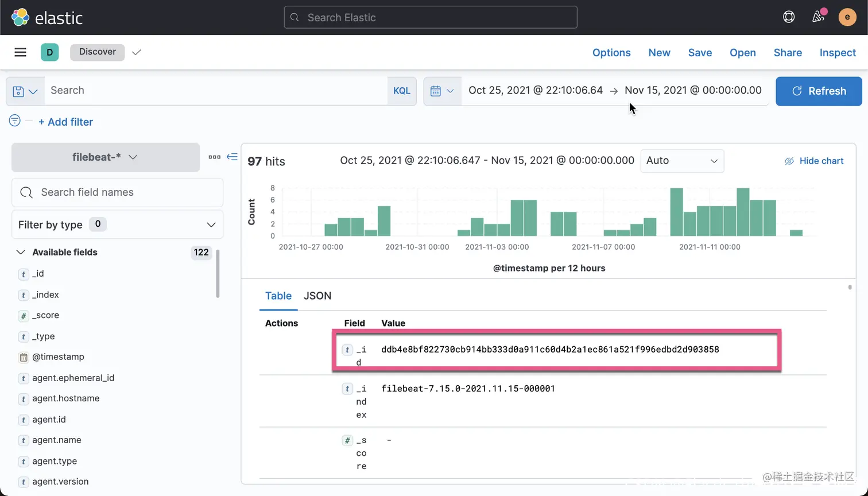868x496 pixels.
Task: Click the 122 available fields count
Action: pos(201,253)
